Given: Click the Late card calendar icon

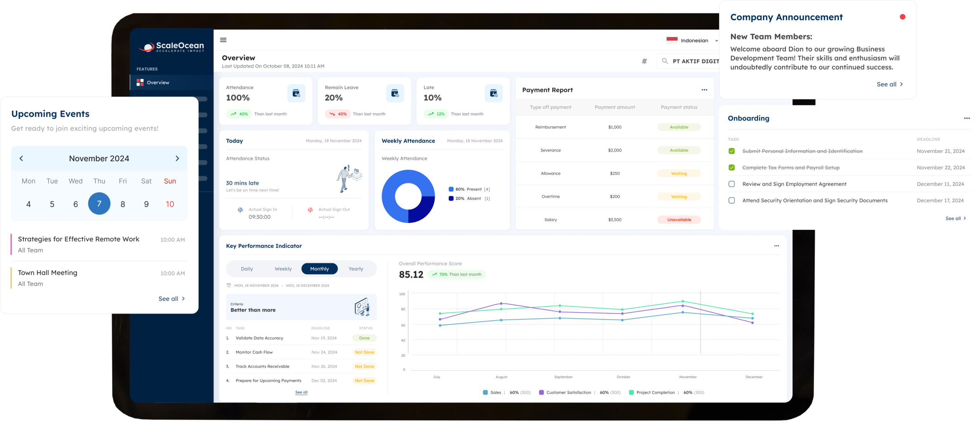Looking at the screenshot, I should click(x=493, y=93).
